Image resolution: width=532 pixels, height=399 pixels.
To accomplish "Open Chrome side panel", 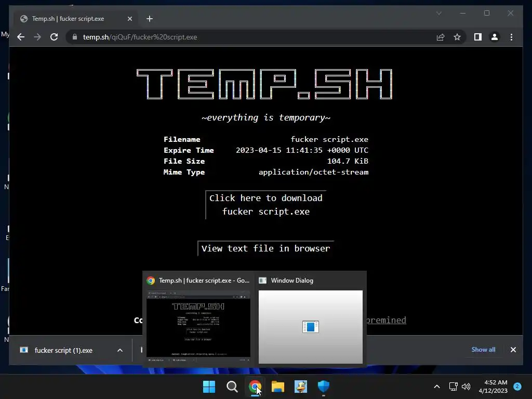I will [478, 37].
